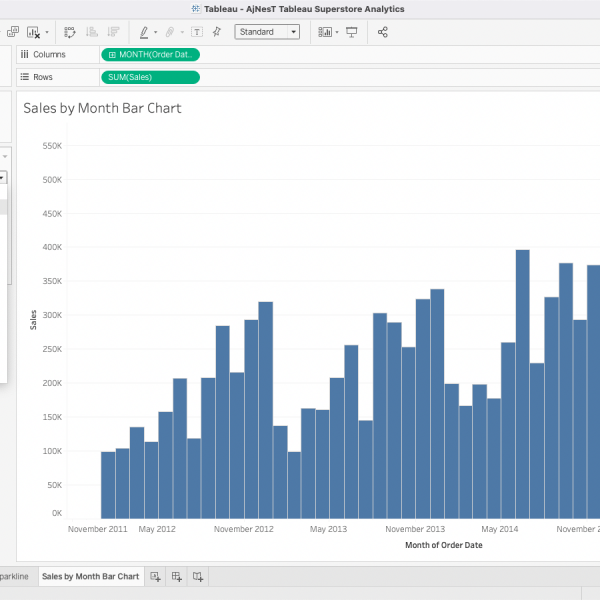The height and width of the screenshot is (600, 600).
Task: Click the Swap Rows and Columns icon
Action: click(69, 32)
